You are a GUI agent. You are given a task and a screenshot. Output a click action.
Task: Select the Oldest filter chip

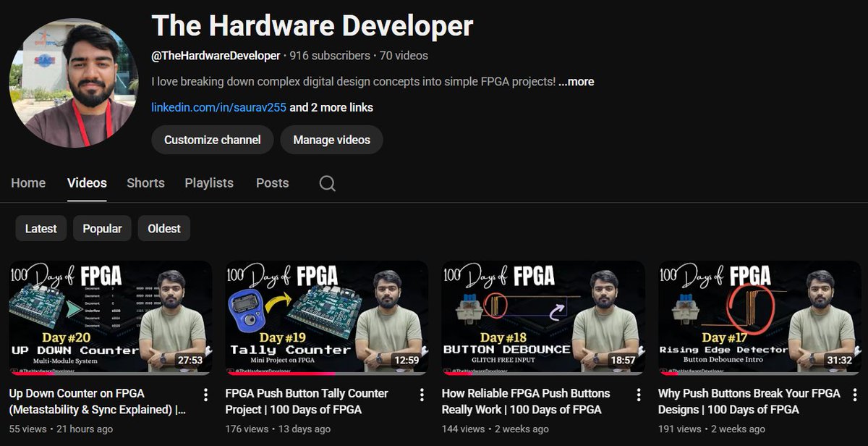point(164,228)
